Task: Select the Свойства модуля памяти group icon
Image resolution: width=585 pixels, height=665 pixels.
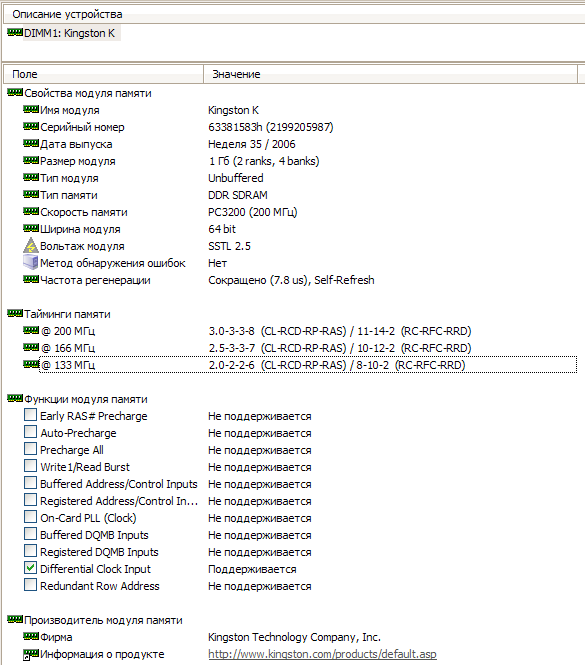Action: click(x=15, y=92)
